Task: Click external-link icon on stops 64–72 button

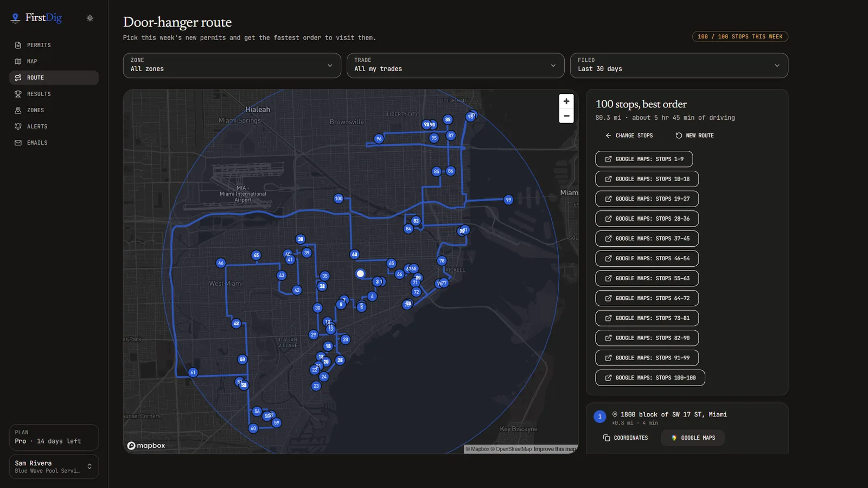Action: click(608, 298)
